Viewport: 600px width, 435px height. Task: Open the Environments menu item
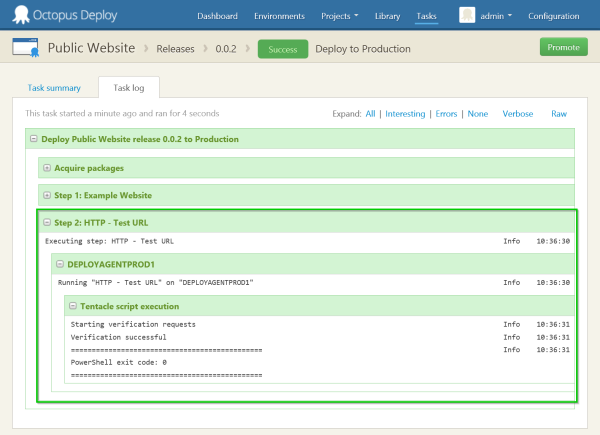pyautogui.click(x=280, y=17)
